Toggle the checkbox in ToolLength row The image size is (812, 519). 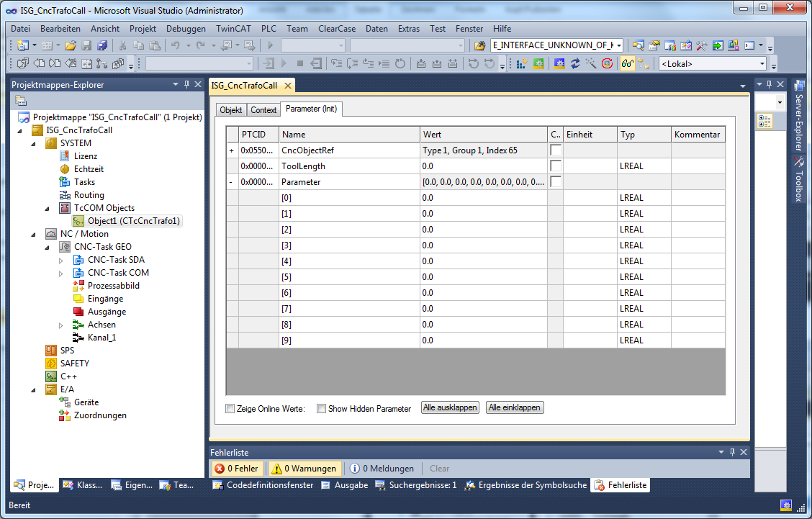coord(555,166)
